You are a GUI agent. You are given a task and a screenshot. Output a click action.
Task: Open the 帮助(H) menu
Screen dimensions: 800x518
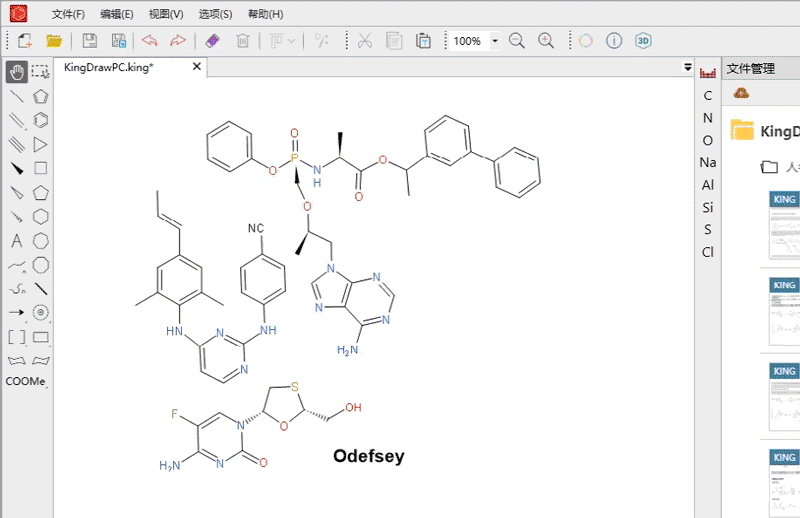coord(265,14)
